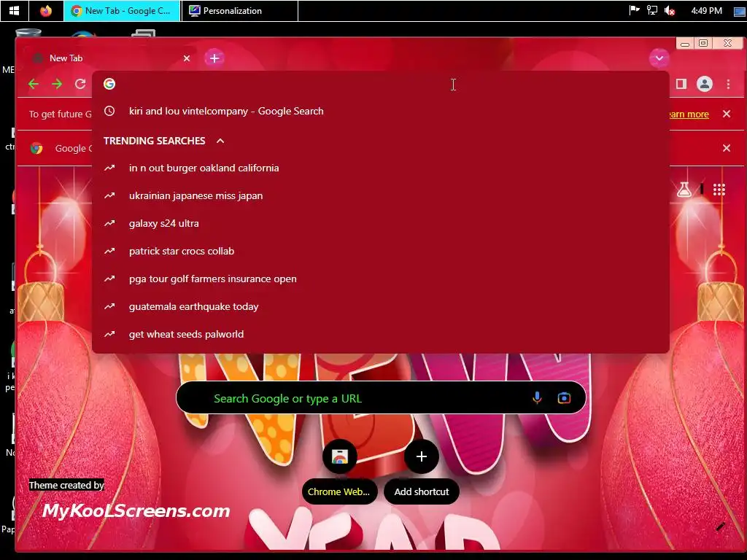Open the Chrome Web Store shortcut icon
Image resolution: width=747 pixels, height=560 pixels.
pos(340,456)
